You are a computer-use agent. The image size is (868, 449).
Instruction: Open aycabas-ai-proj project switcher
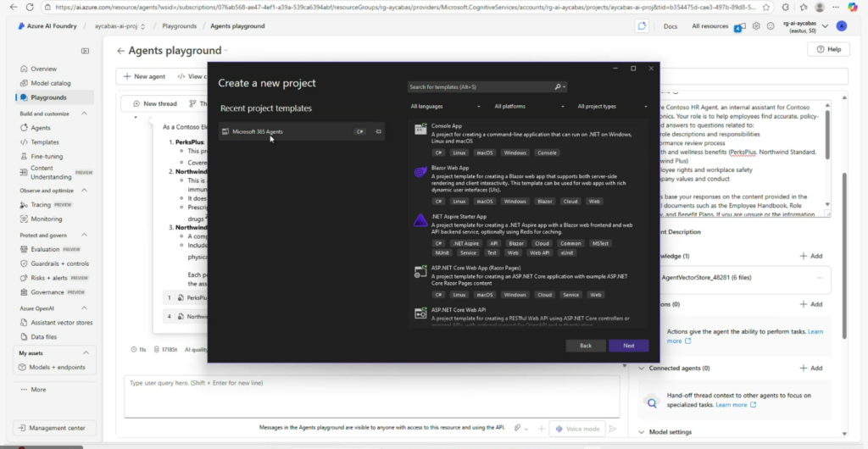click(x=120, y=26)
